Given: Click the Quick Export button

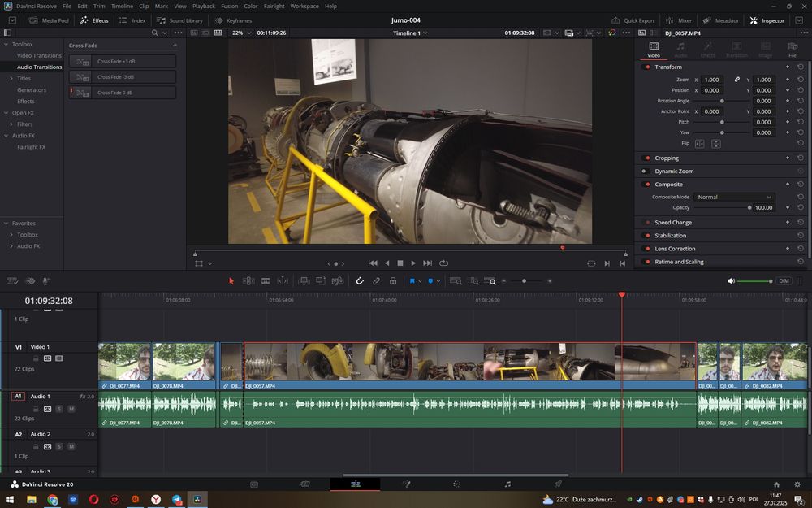Looking at the screenshot, I should point(633,20).
